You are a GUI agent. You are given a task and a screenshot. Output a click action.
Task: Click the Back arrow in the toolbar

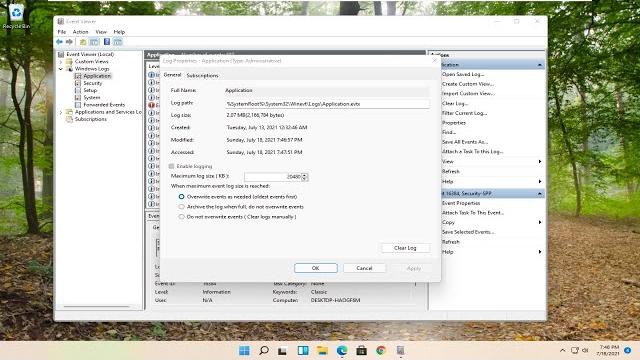pyautogui.click(x=60, y=42)
